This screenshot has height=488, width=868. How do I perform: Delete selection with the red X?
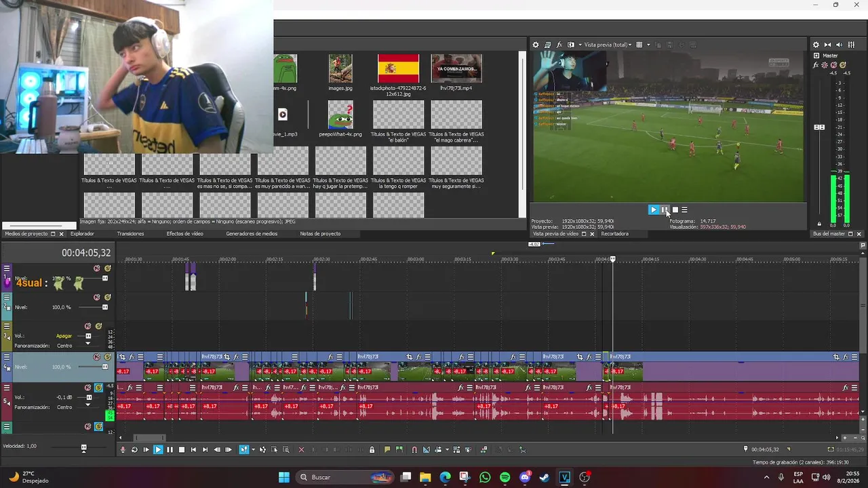[301, 449]
